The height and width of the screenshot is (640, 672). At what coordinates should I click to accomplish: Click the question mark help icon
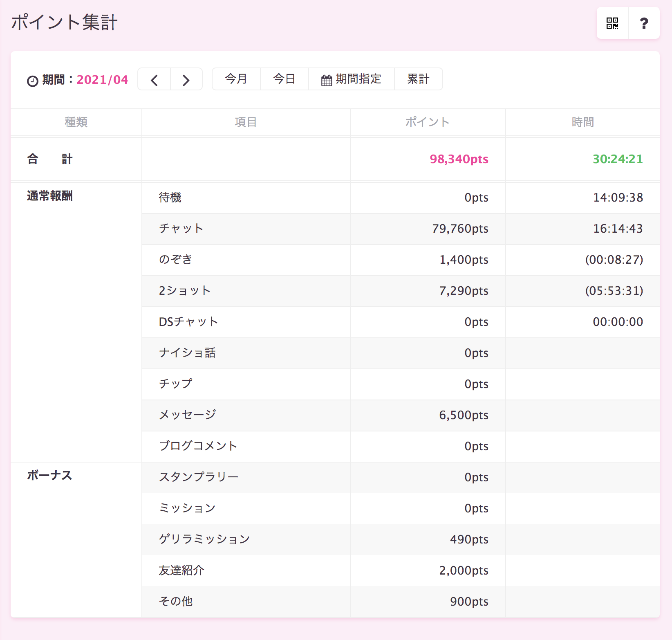tap(644, 23)
